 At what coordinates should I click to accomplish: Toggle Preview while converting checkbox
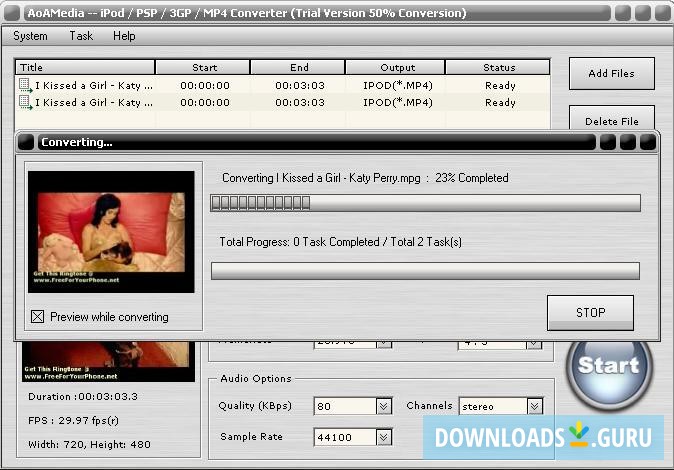(x=37, y=317)
